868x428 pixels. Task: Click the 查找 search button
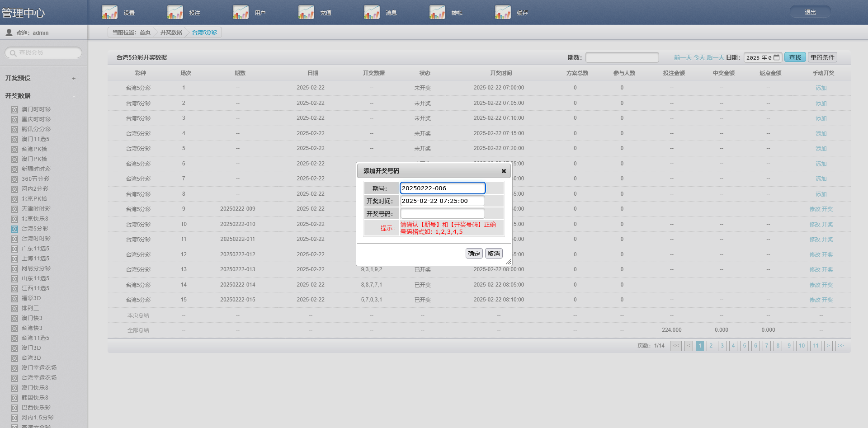795,57
